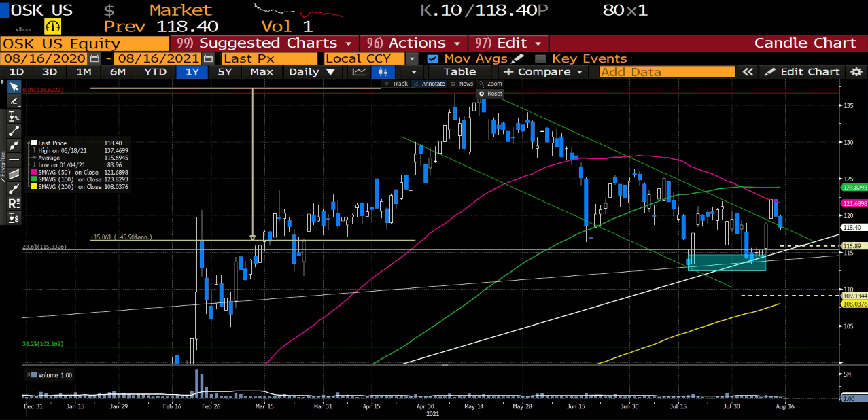Select the 1D range tab
Image resolution: width=868 pixels, height=420 pixels.
coord(16,72)
